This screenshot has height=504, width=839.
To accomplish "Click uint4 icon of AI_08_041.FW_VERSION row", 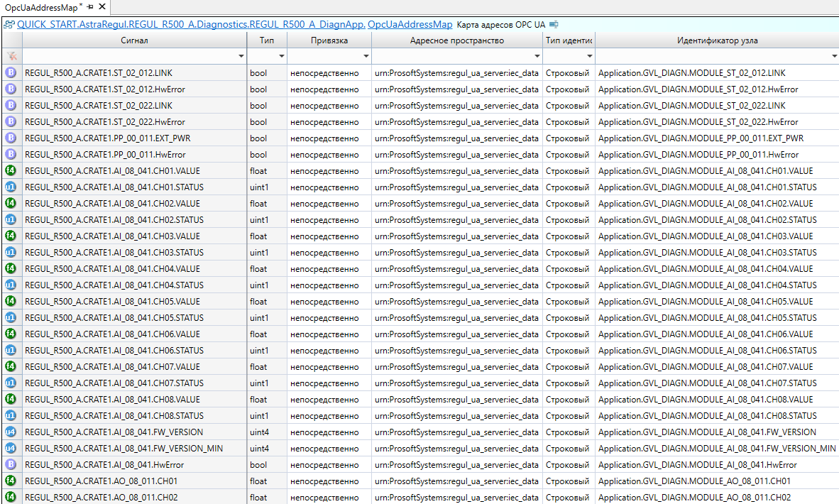I will pyautogui.click(x=11, y=432).
